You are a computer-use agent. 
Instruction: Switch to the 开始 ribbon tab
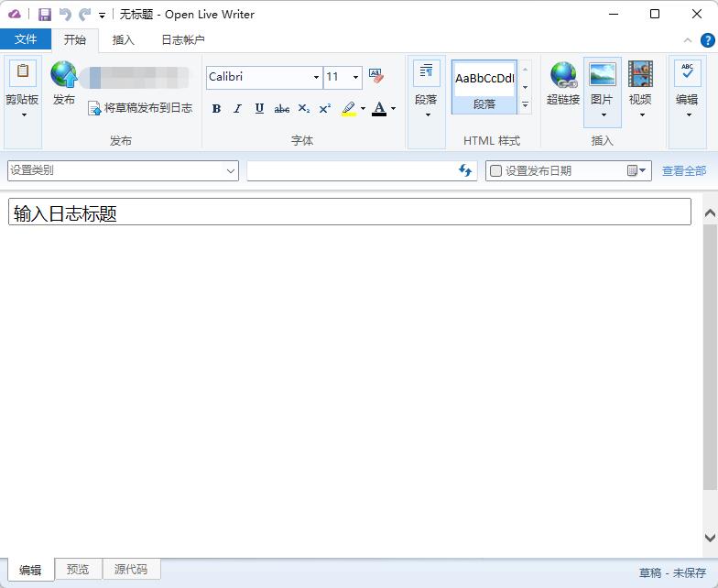[75, 40]
